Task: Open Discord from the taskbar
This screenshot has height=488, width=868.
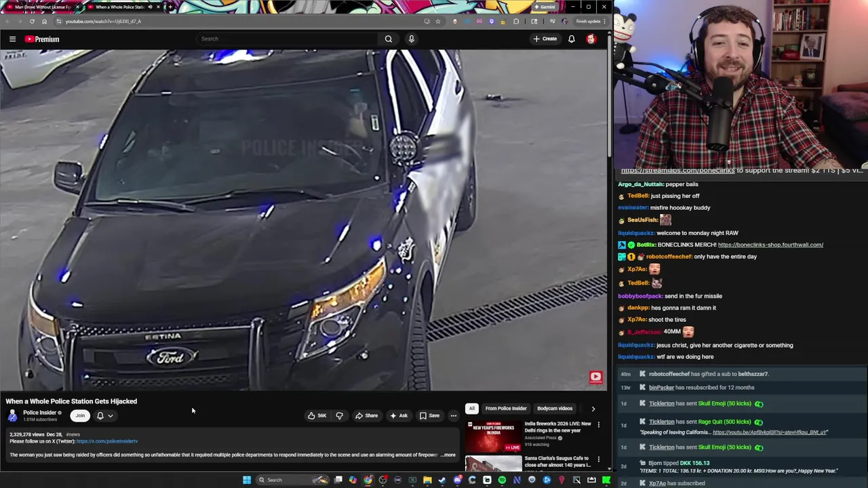Action: point(458,480)
